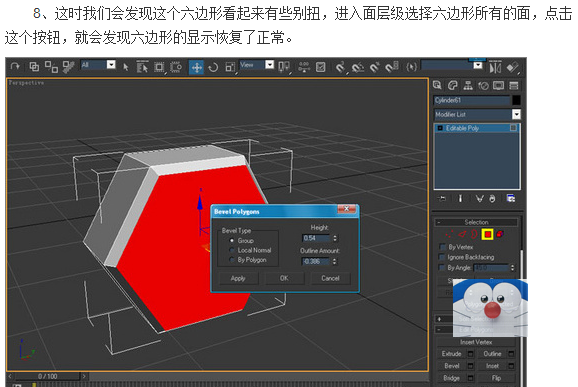This screenshot has height=387, width=578.
Task: Enable the Ignore Backfacing checkbox
Action: 443,257
